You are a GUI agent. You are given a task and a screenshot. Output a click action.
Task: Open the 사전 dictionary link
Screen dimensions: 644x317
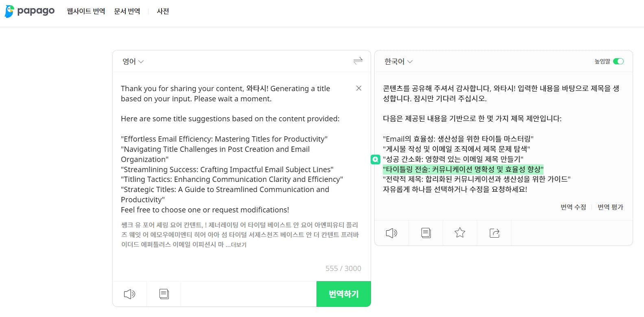coord(163,11)
